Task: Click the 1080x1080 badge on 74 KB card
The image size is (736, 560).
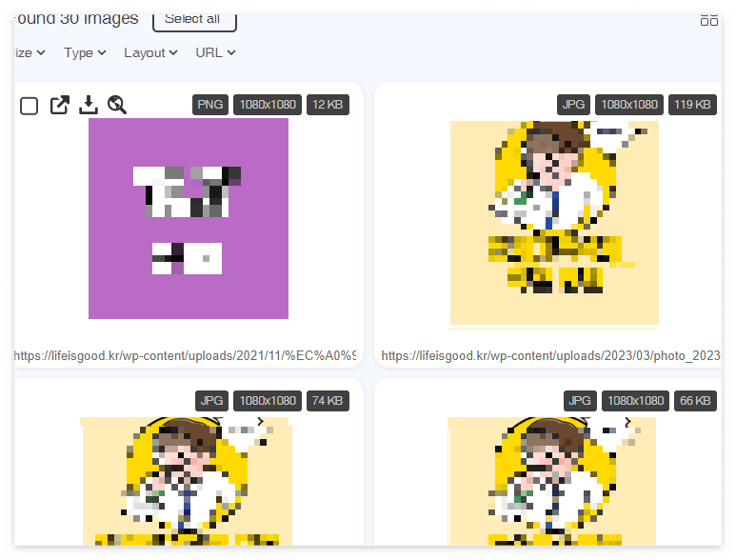Action: pos(268,400)
